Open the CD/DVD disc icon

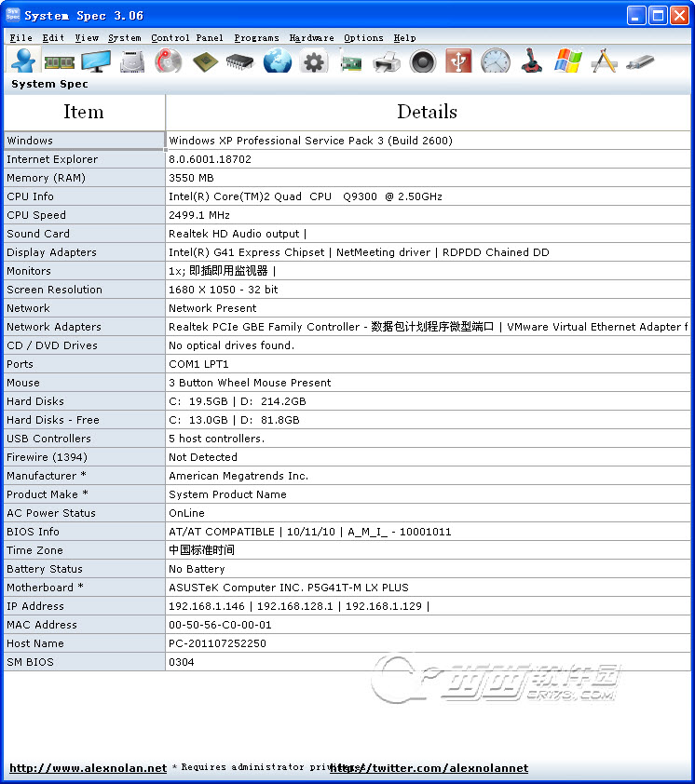169,61
